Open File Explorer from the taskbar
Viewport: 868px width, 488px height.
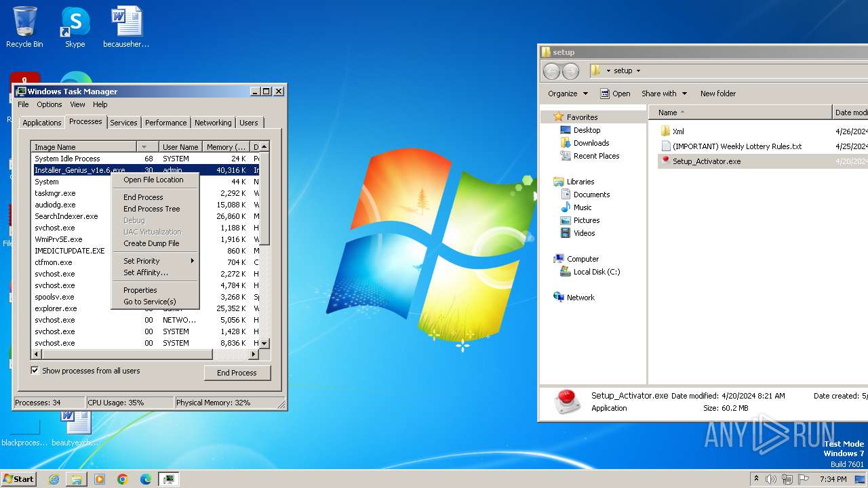click(77, 479)
